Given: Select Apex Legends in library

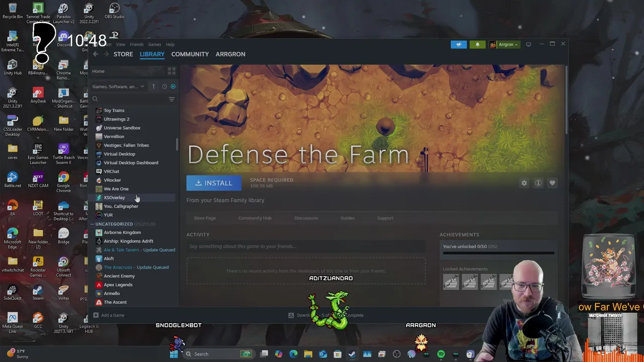Looking at the screenshot, I should pos(118,285).
